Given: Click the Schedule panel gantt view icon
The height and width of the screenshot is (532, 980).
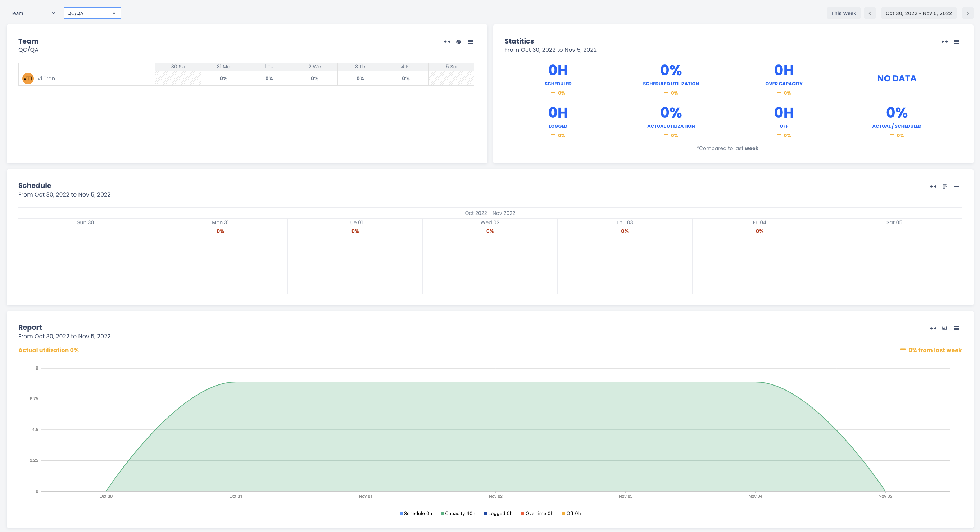Looking at the screenshot, I should pyautogui.click(x=945, y=186).
